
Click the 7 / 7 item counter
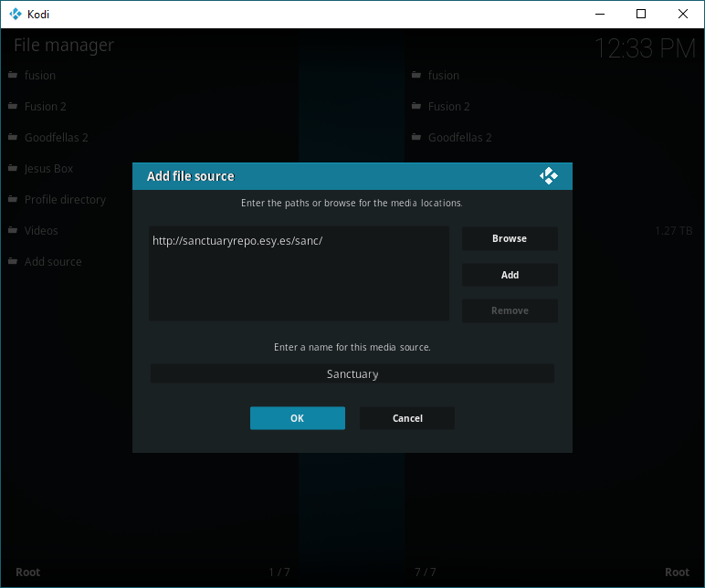(425, 572)
